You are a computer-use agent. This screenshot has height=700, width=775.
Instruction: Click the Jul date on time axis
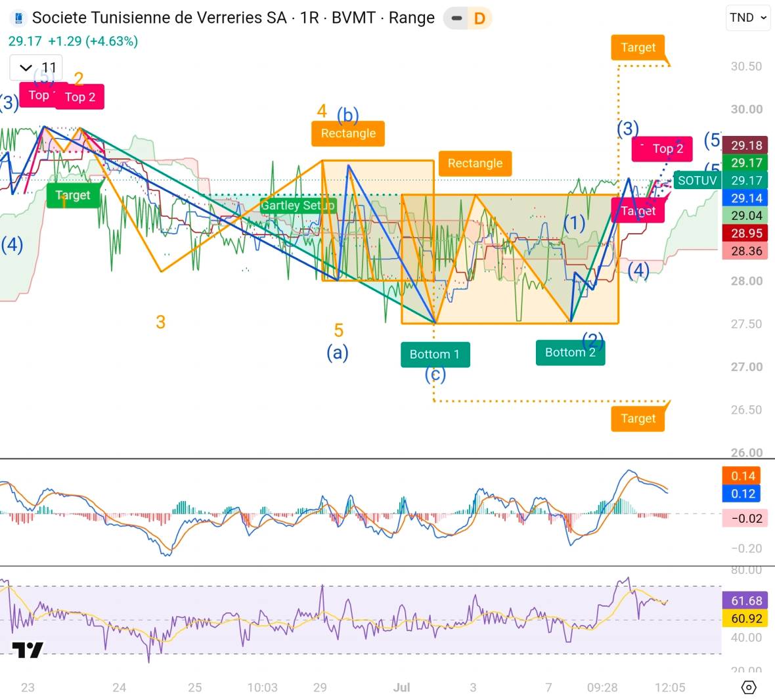point(401,687)
